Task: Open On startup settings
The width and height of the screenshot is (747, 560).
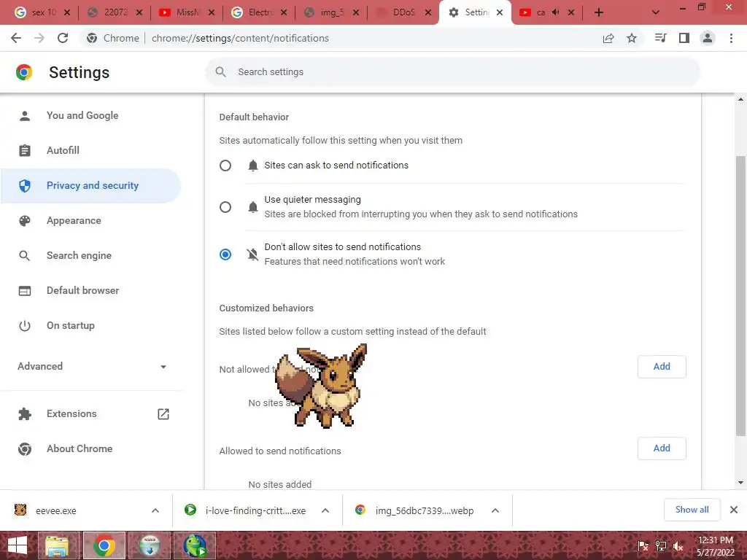Action: tap(70, 326)
